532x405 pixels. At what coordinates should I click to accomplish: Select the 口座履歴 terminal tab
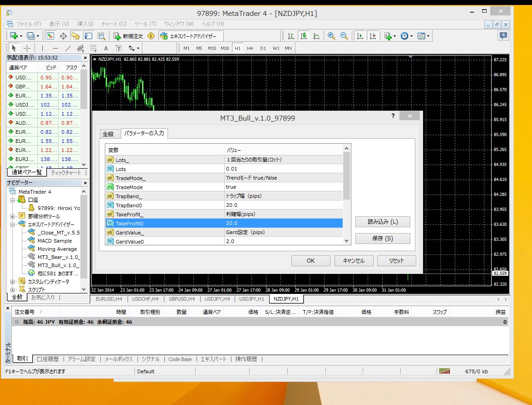point(48,359)
